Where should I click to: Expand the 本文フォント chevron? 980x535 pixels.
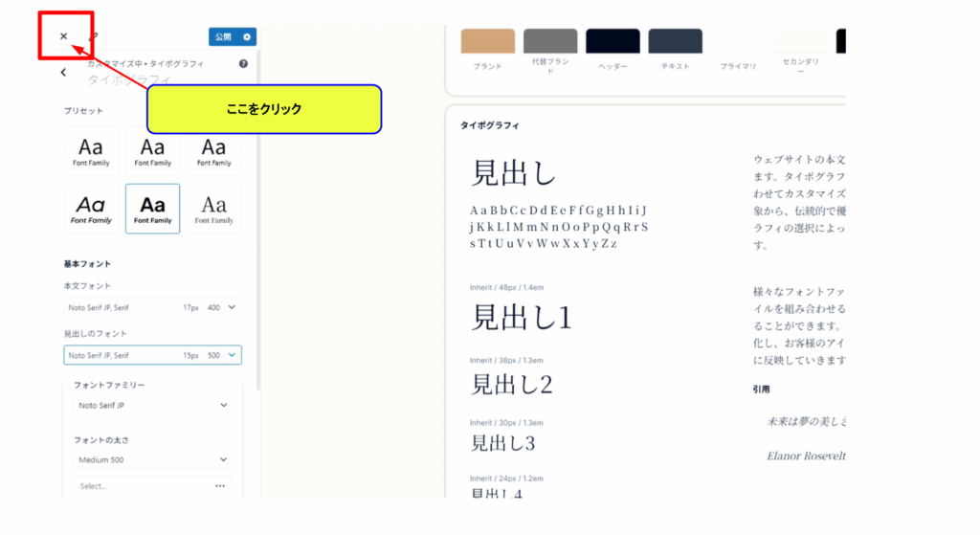[232, 307]
